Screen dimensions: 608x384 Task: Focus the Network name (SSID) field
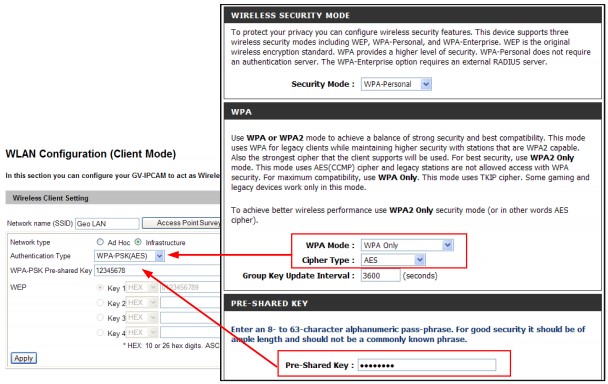[x=107, y=224]
